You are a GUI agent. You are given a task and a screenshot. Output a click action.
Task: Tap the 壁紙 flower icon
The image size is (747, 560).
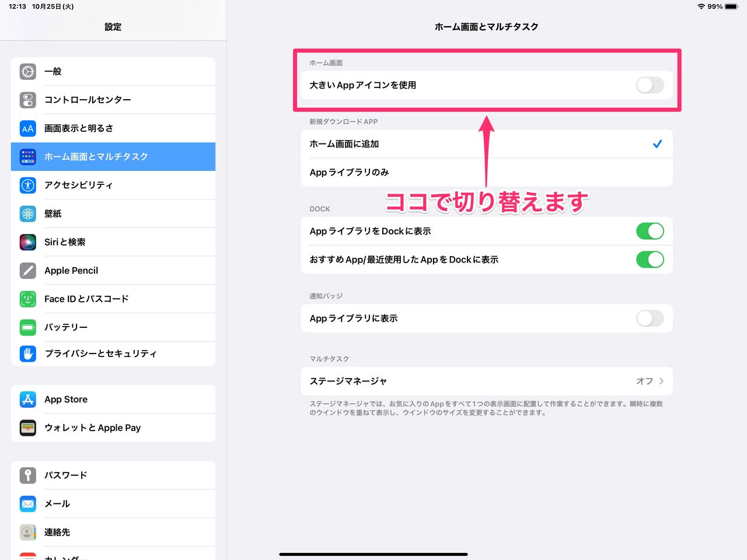point(28,214)
